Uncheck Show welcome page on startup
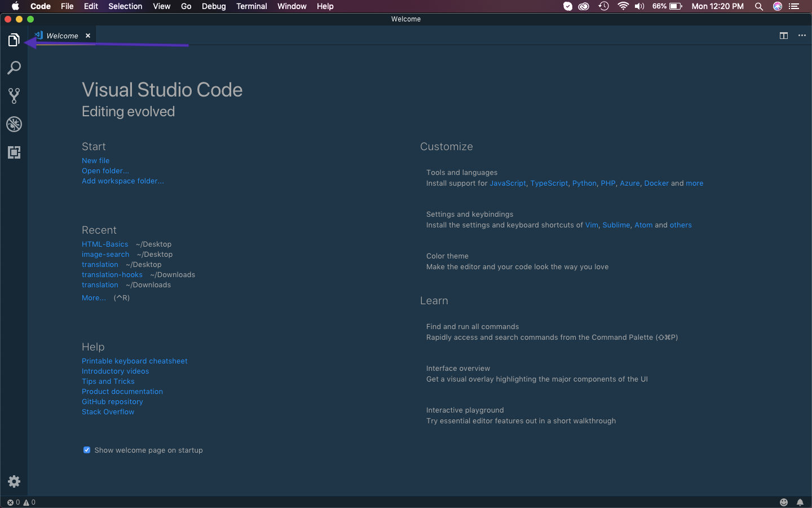The width and height of the screenshot is (812, 508). pos(87,450)
